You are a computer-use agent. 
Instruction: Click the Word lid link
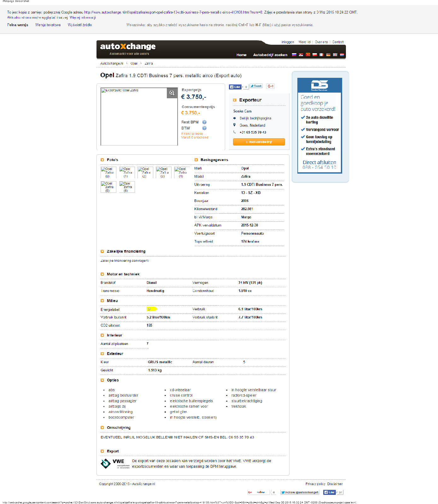tap(304, 42)
